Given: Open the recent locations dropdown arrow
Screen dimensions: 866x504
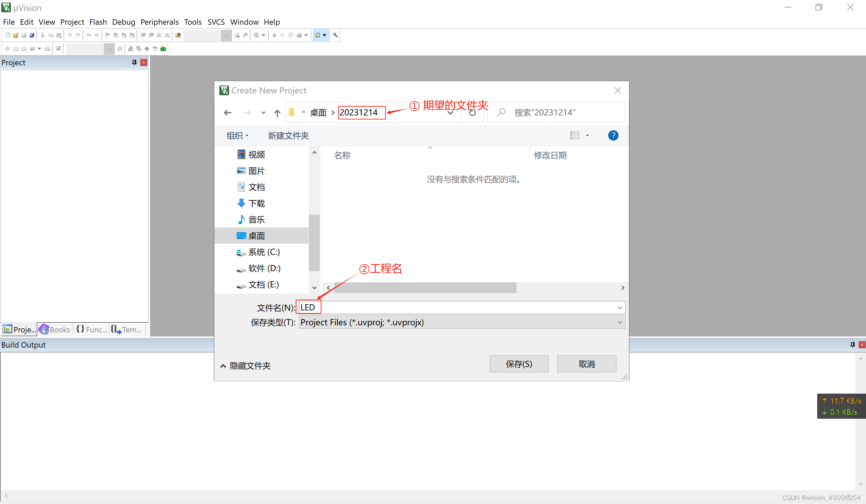Looking at the screenshot, I should (263, 113).
